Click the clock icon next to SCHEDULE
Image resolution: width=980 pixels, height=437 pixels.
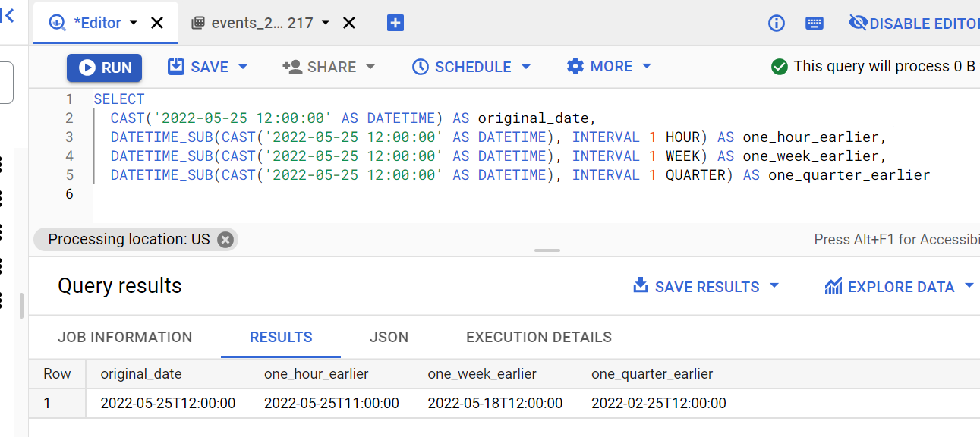tap(420, 67)
